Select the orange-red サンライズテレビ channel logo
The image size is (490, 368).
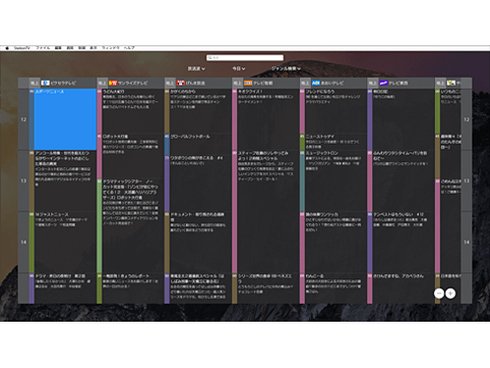click(113, 83)
